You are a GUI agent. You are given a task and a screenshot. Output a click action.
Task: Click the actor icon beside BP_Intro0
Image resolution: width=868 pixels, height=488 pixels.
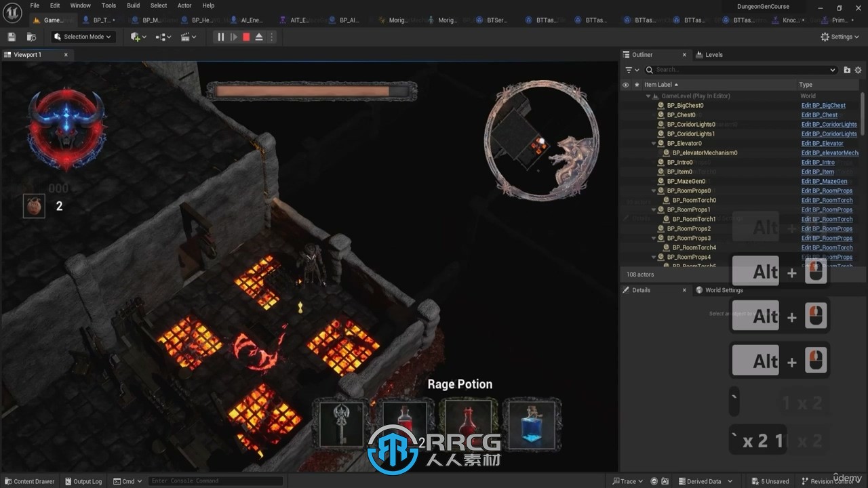point(661,163)
